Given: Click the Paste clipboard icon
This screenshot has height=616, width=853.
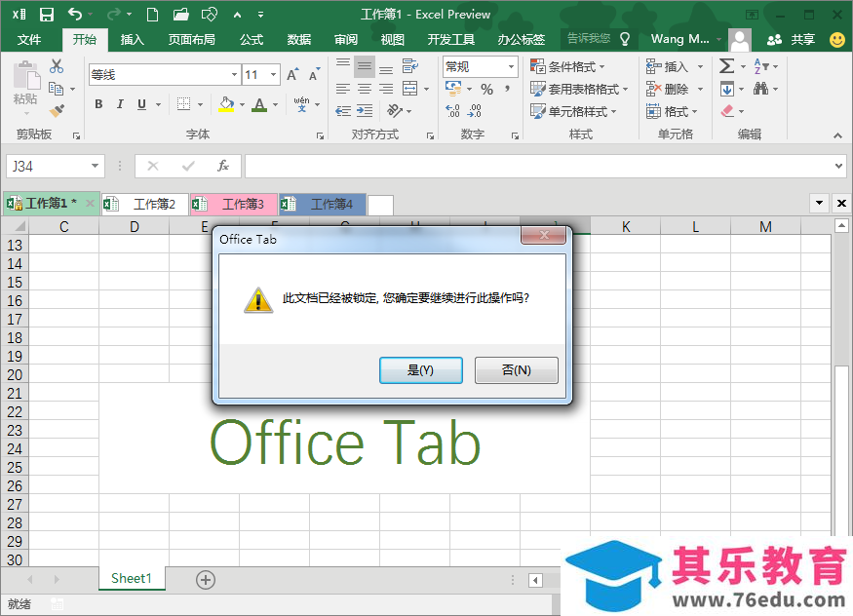Looking at the screenshot, I should (x=25, y=76).
